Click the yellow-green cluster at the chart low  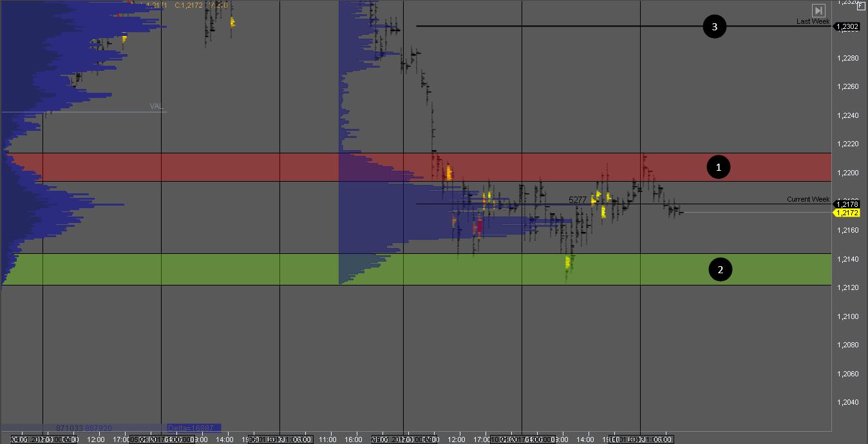click(x=569, y=262)
